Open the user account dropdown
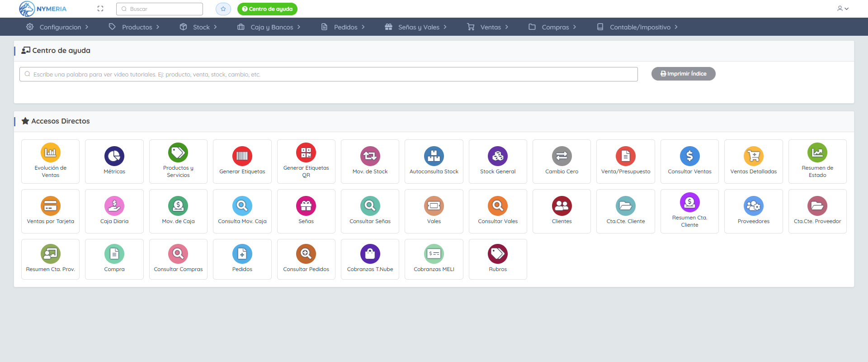 pyautogui.click(x=843, y=9)
